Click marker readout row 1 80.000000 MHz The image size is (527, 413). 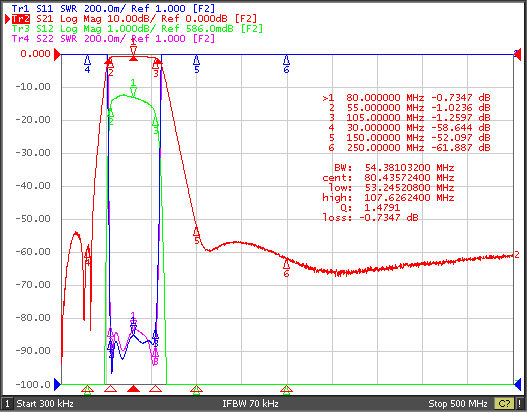[x=406, y=97]
